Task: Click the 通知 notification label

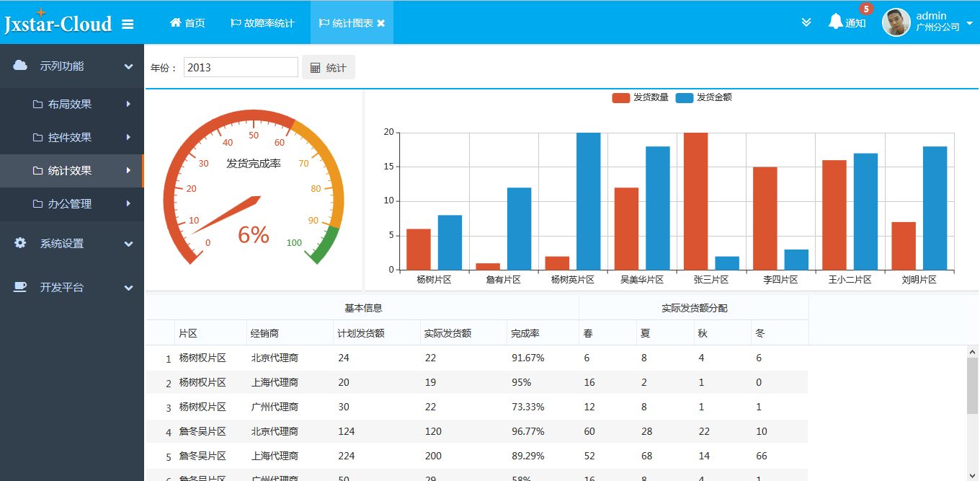Action: pos(855,23)
